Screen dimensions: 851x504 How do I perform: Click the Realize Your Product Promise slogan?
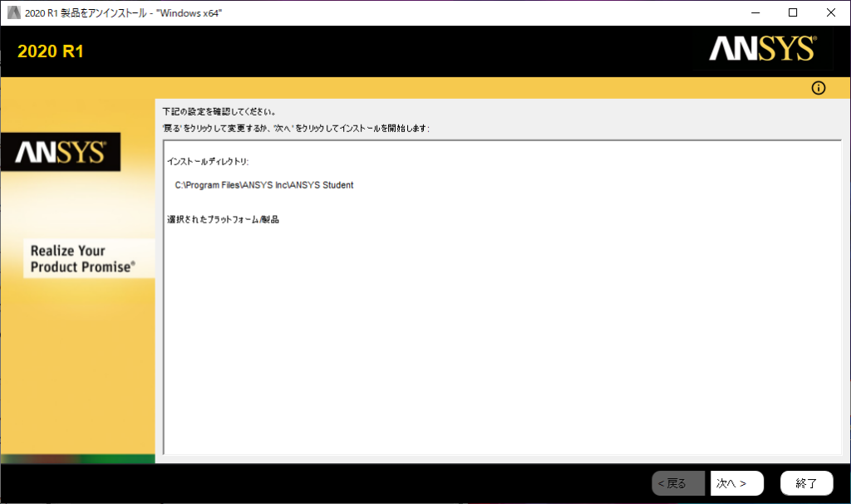click(82, 259)
